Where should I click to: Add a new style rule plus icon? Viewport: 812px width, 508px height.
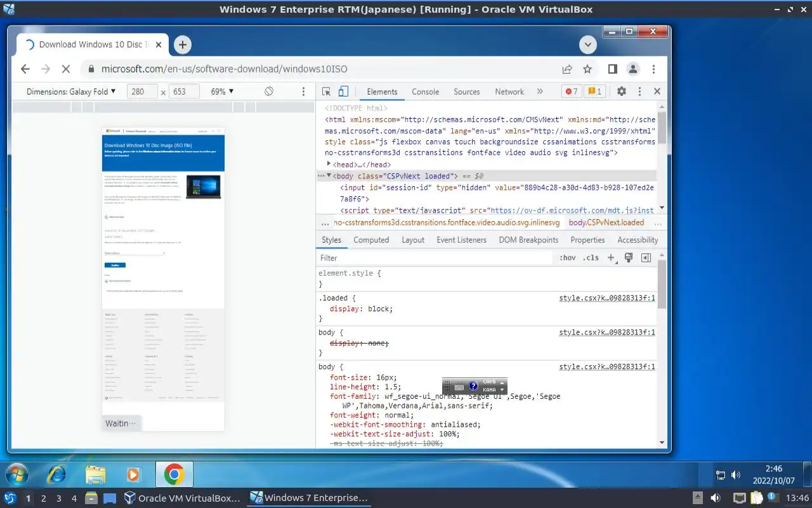611,258
